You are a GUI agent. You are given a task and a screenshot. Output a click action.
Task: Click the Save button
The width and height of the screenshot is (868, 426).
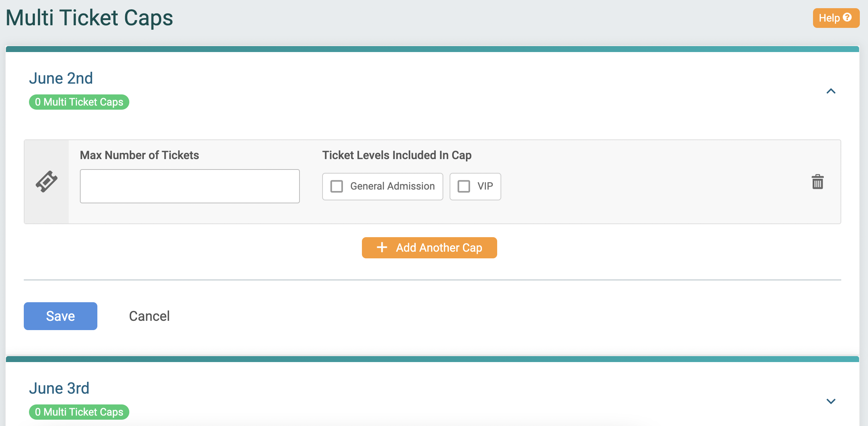click(60, 316)
